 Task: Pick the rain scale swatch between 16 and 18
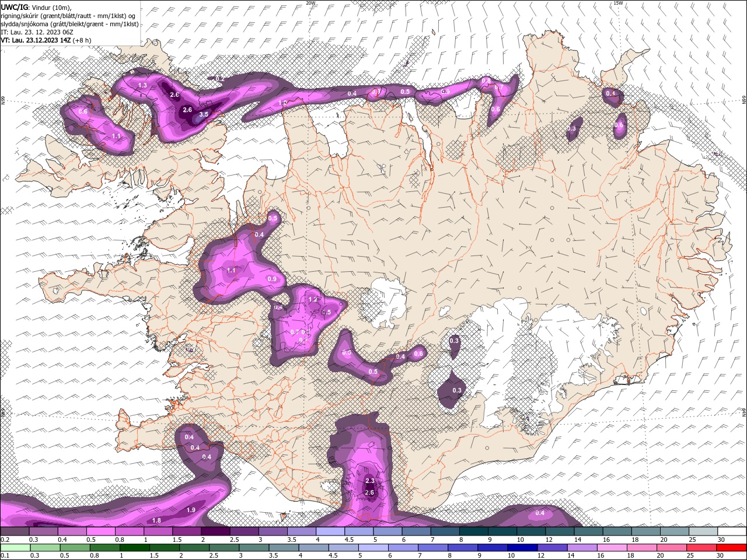tap(612, 548)
